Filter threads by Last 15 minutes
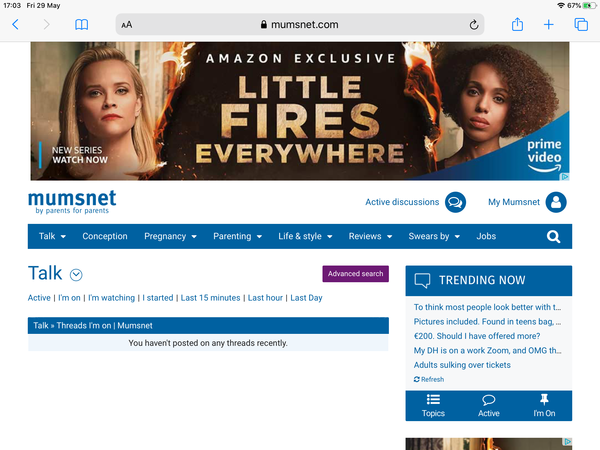This screenshot has height=450, width=600. [210, 298]
